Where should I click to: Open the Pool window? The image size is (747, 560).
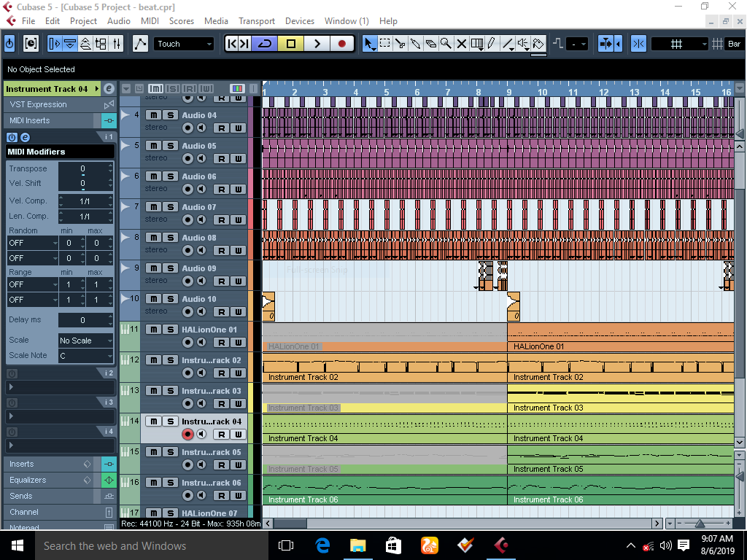[x=101, y=44]
